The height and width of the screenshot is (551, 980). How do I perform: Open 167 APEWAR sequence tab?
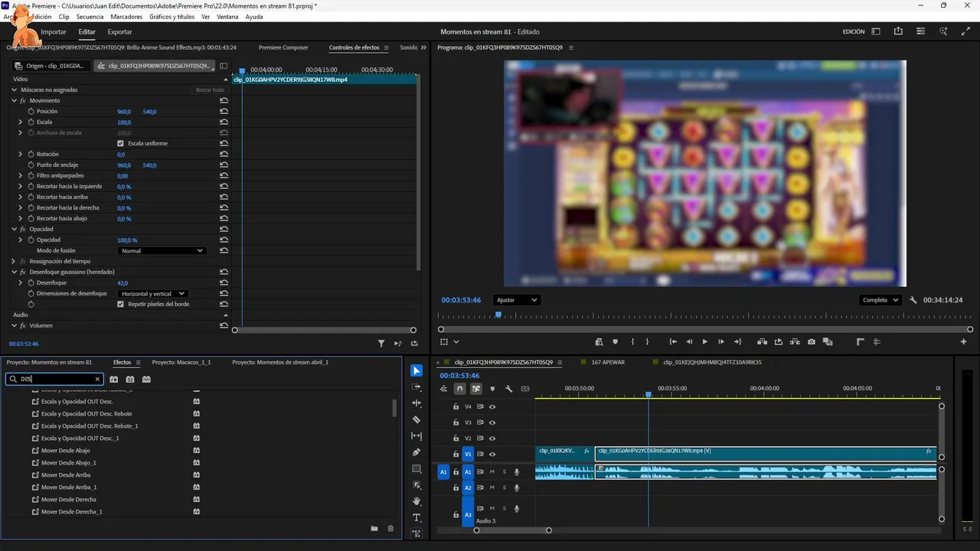pos(609,362)
